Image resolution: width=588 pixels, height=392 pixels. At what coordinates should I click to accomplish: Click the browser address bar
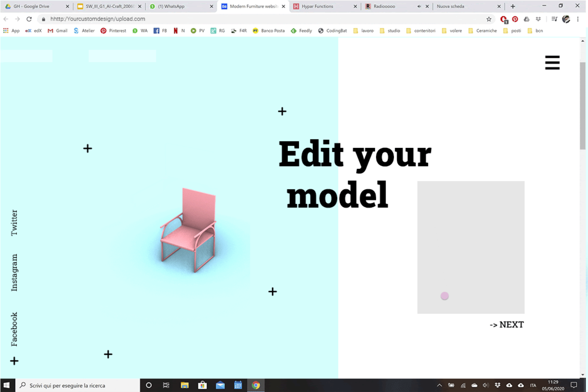coord(263,19)
